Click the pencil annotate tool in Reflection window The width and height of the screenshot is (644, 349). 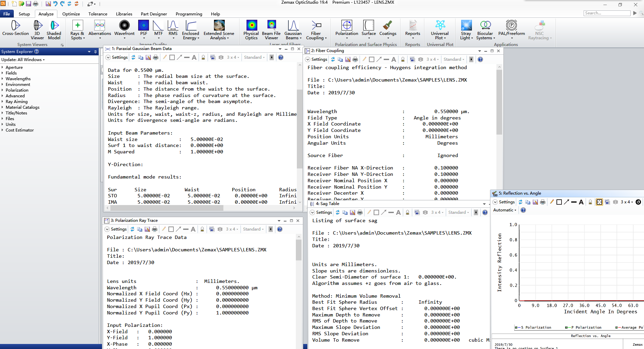[x=551, y=202]
